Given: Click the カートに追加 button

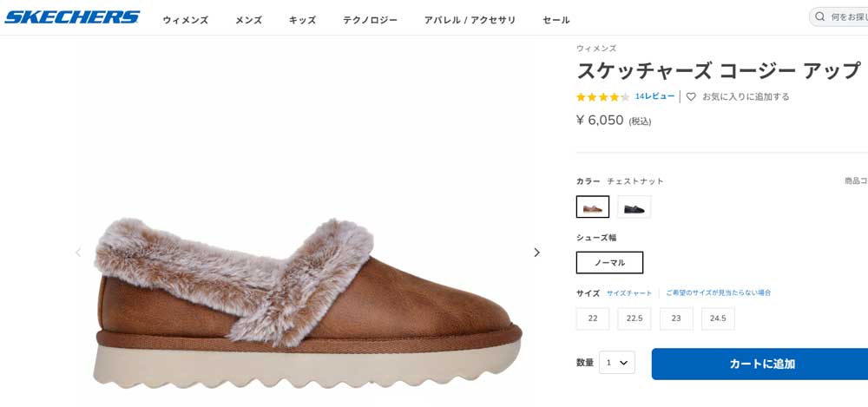Looking at the screenshot, I should click(x=760, y=364).
